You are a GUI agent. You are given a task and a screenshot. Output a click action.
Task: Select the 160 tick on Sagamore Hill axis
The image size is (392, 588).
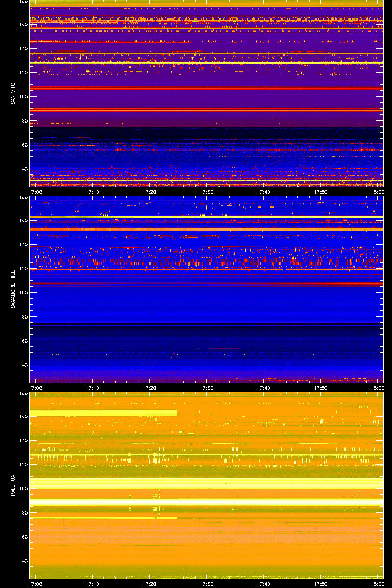click(x=23, y=220)
